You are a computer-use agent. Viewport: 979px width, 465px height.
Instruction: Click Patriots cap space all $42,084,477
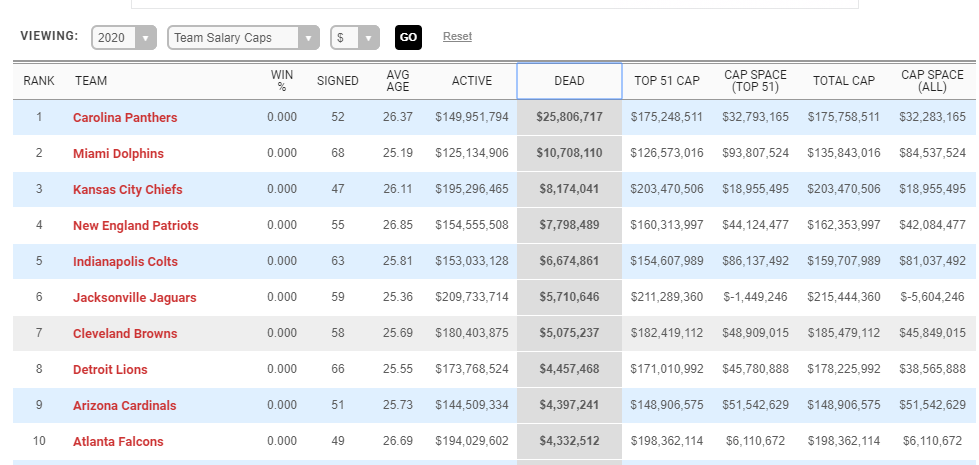coord(932,225)
